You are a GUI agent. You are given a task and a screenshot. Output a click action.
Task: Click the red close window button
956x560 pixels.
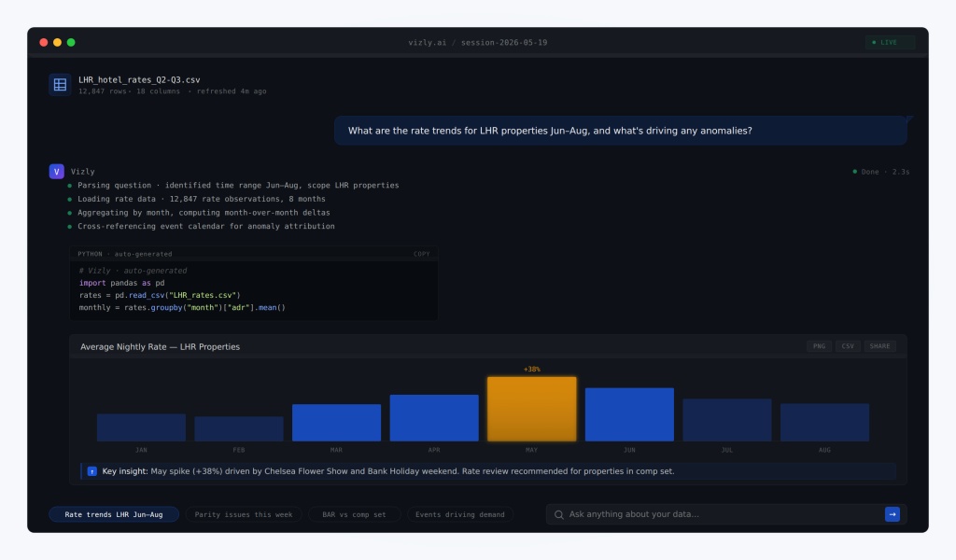(44, 42)
